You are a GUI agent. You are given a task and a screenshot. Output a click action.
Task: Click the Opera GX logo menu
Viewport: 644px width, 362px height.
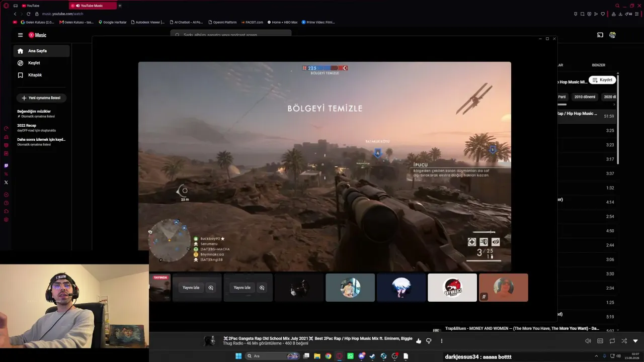[x=6, y=6]
